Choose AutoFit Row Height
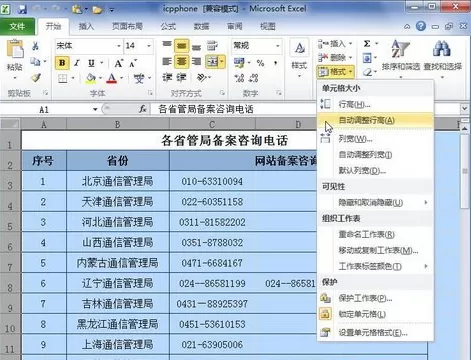This screenshot has height=360, width=471. pyautogui.click(x=375, y=120)
